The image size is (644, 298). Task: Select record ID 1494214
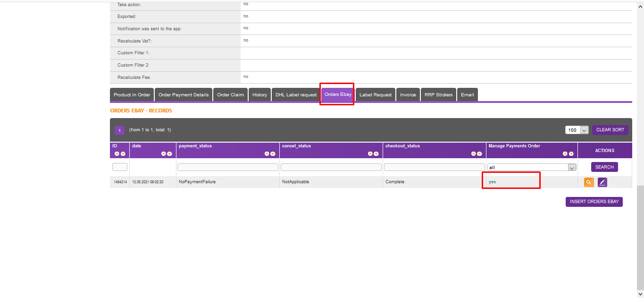tap(120, 182)
